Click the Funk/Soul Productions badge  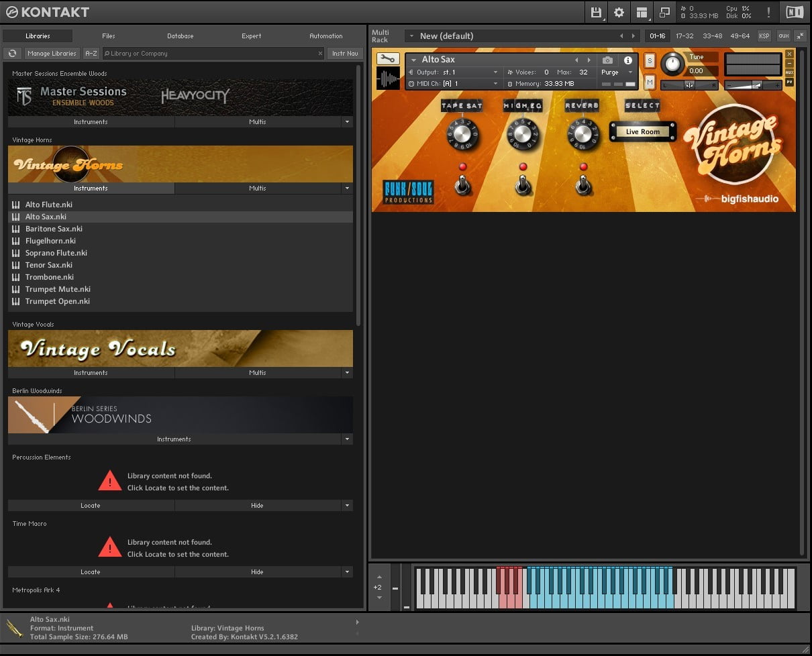(x=408, y=192)
